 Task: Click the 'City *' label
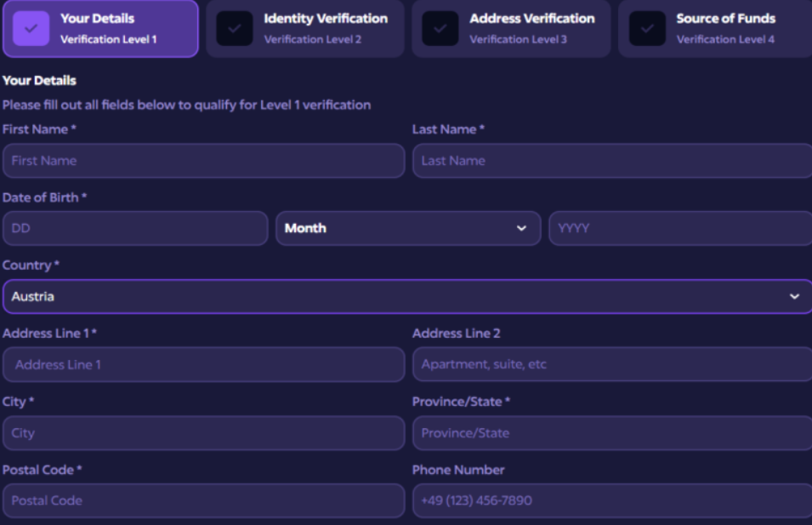coord(18,402)
